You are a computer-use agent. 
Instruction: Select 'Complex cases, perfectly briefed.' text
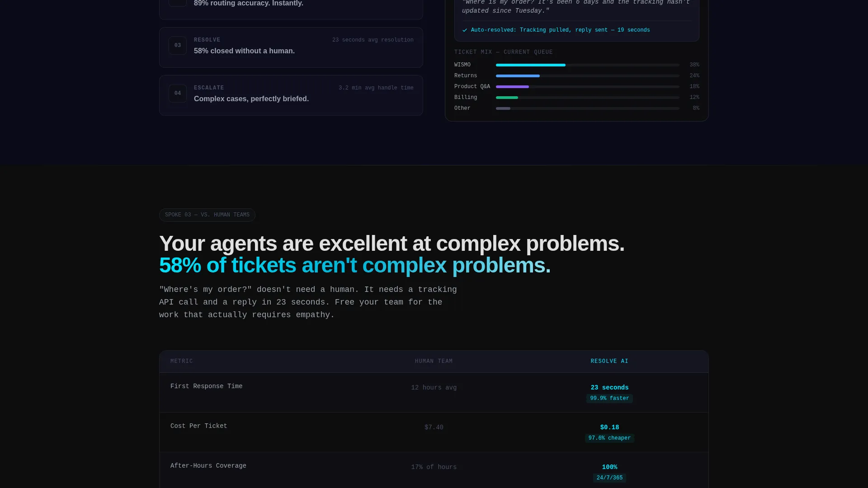(251, 99)
